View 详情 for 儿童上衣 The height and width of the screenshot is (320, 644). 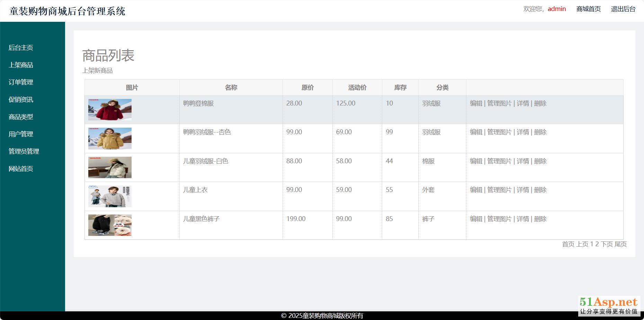tap(522, 190)
